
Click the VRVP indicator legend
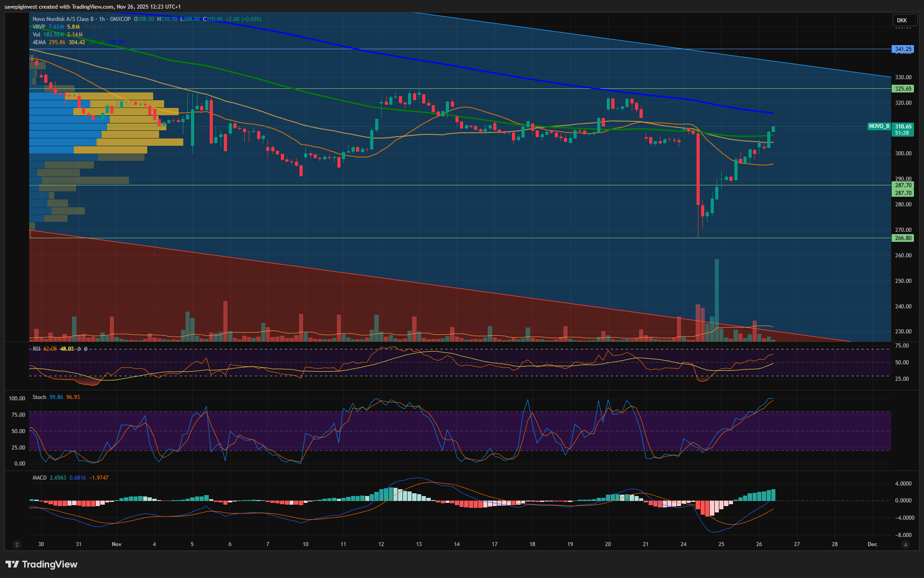(39, 27)
